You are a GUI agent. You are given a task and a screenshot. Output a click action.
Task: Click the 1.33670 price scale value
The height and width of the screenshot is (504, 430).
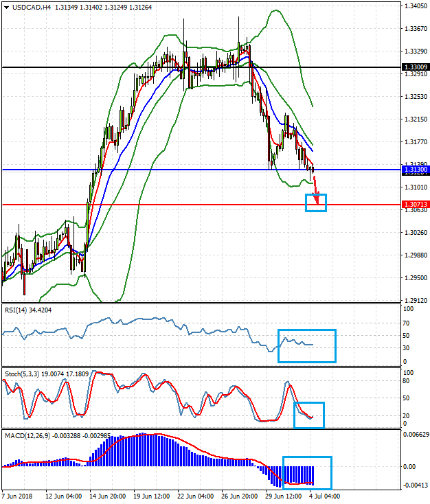pyautogui.click(x=416, y=29)
